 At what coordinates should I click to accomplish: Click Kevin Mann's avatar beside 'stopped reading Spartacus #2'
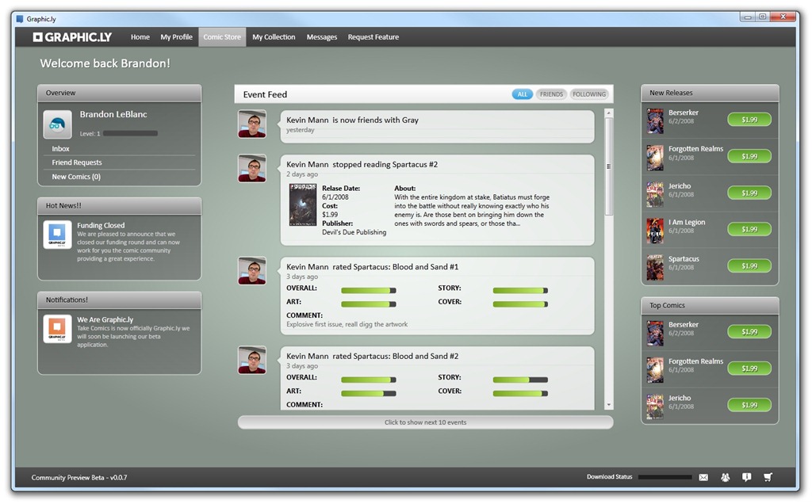coord(252,168)
